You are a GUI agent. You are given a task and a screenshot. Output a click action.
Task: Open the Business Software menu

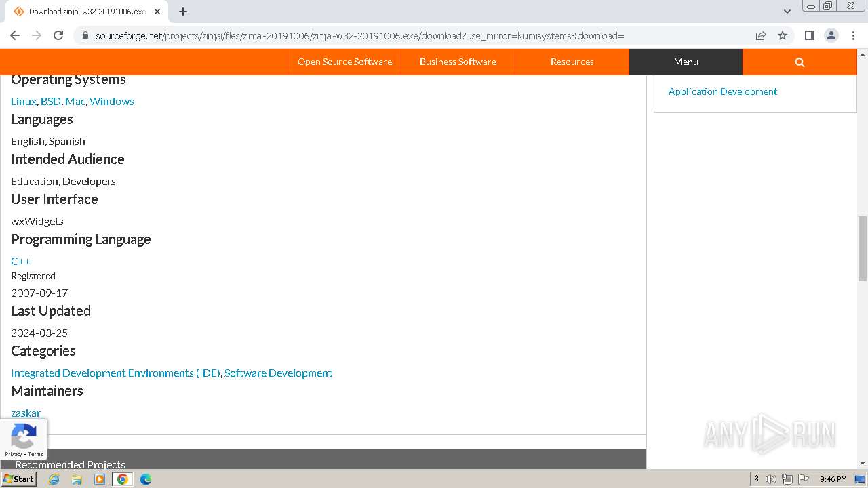tap(458, 62)
